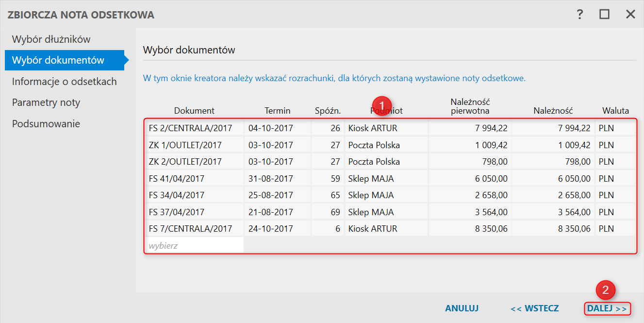This screenshot has width=644, height=323.
Task: Go to Wybór dłużników step
Action: click(x=51, y=39)
